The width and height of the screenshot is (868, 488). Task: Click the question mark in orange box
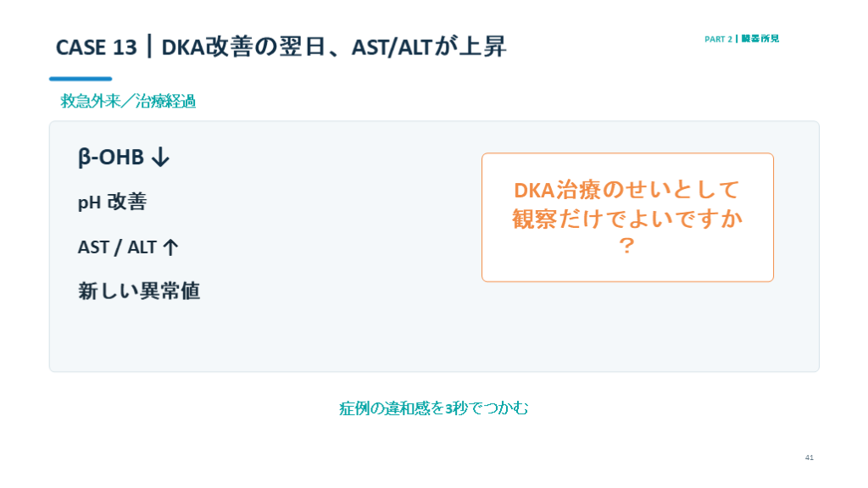[x=626, y=246]
